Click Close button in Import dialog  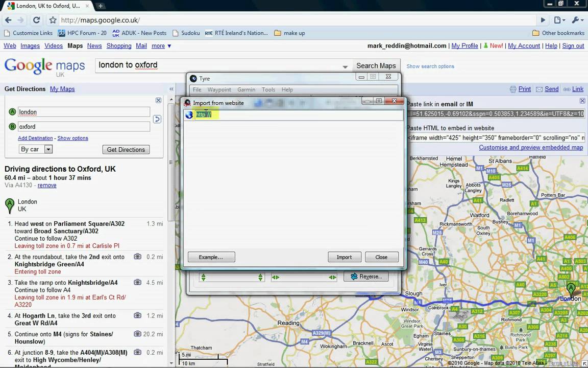tap(381, 257)
